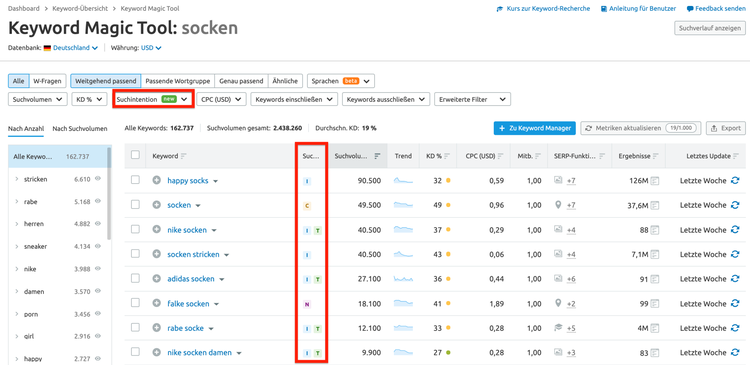
Task: Change currency USD dropdown
Action: pyautogui.click(x=151, y=48)
